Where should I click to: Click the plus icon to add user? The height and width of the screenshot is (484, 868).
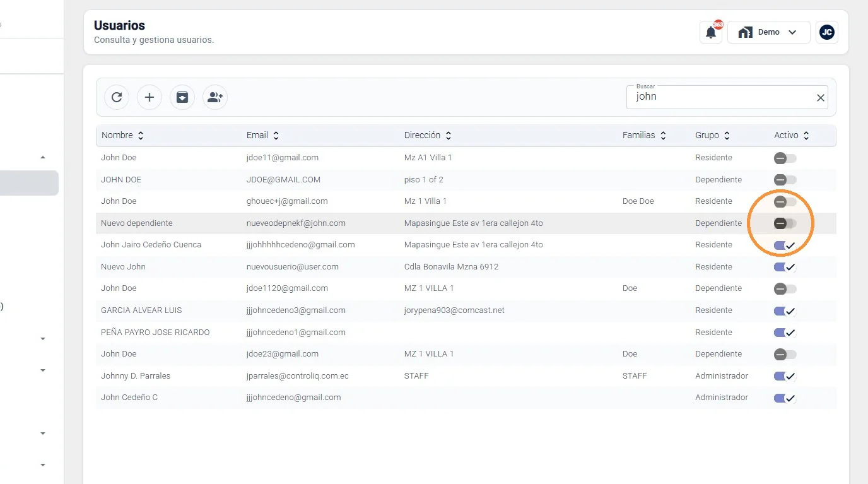point(150,97)
